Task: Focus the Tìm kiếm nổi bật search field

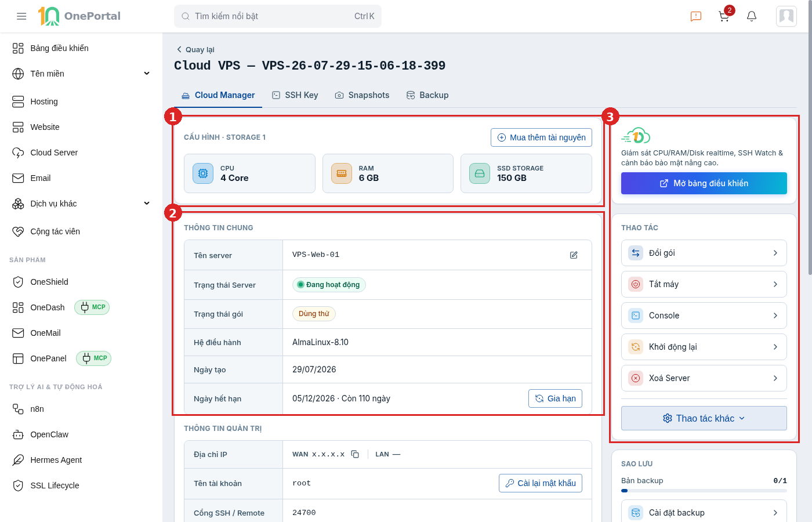Action: pos(278,16)
